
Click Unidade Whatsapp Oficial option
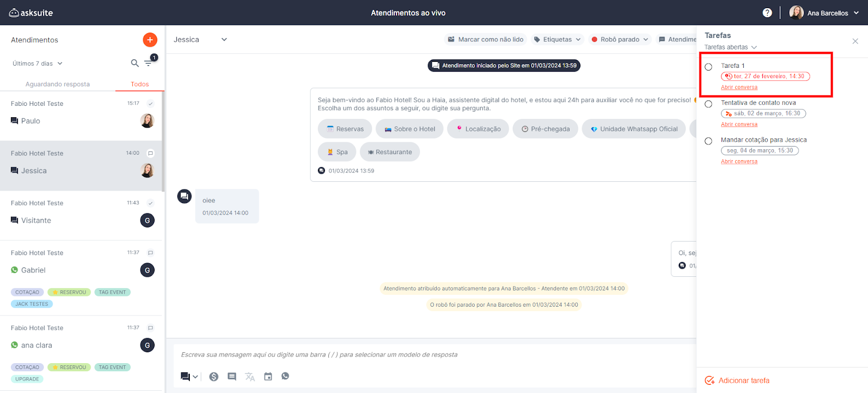pyautogui.click(x=634, y=129)
